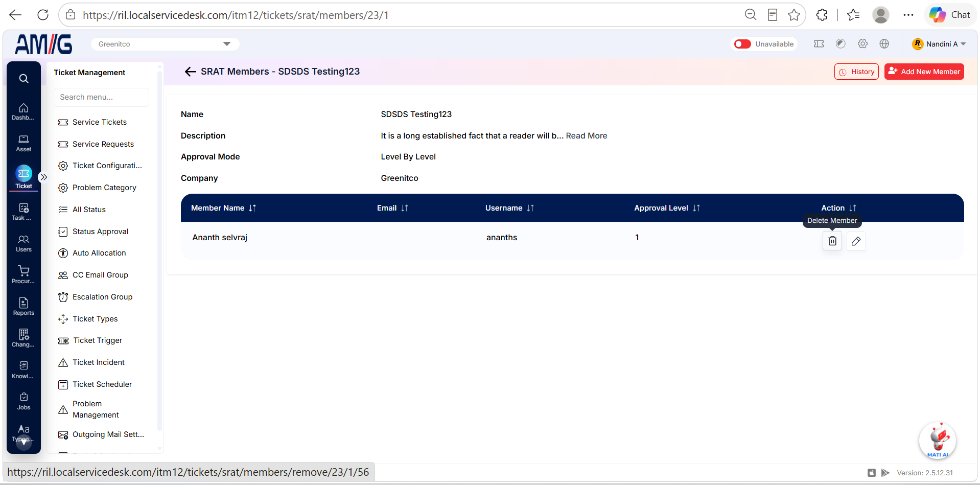
Task: Expand the Nandini A user menu
Action: [x=939, y=44]
